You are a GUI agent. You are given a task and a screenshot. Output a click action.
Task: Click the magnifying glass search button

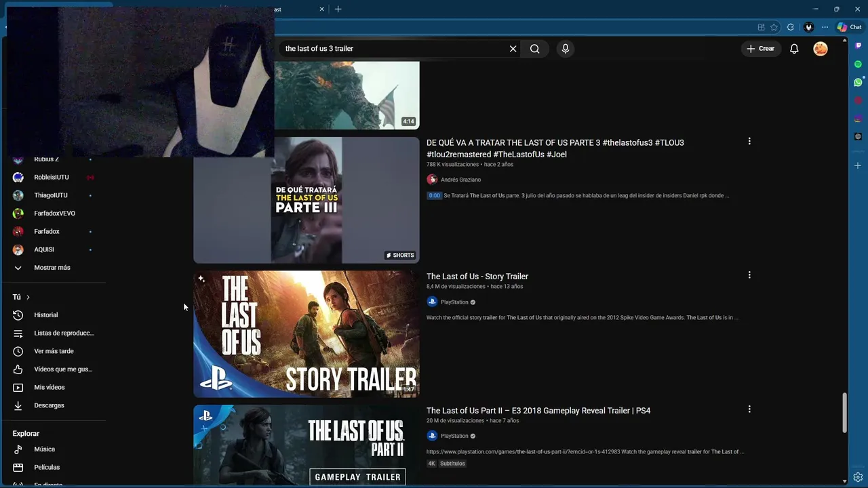coord(535,49)
